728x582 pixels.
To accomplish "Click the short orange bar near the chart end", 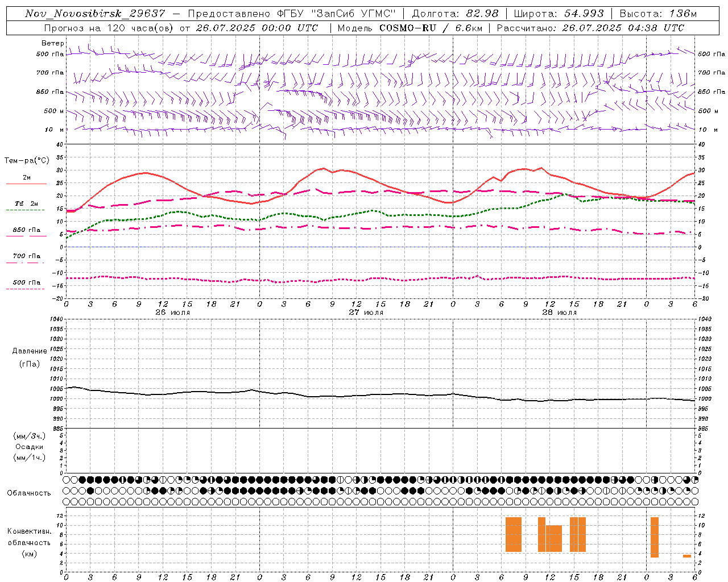I will pyautogui.click(x=687, y=556).
